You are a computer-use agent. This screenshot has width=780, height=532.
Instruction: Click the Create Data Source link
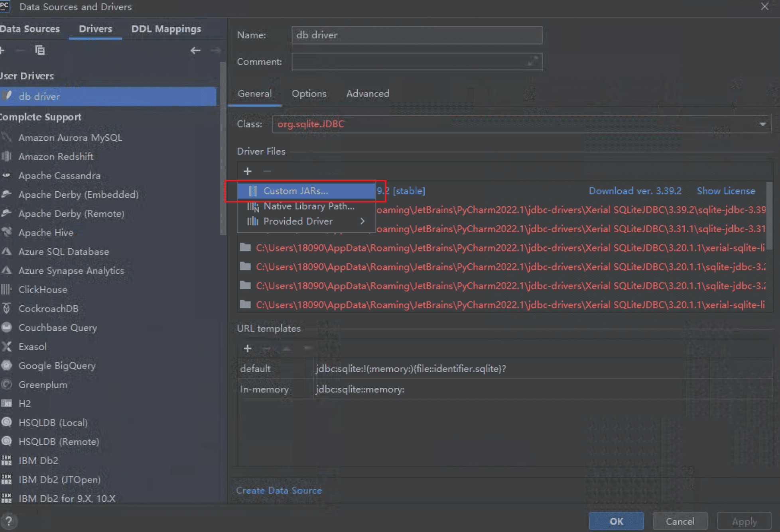[x=279, y=491]
